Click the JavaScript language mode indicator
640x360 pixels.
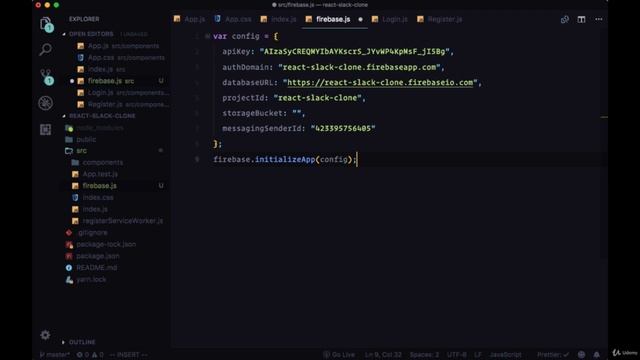[505, 355]
